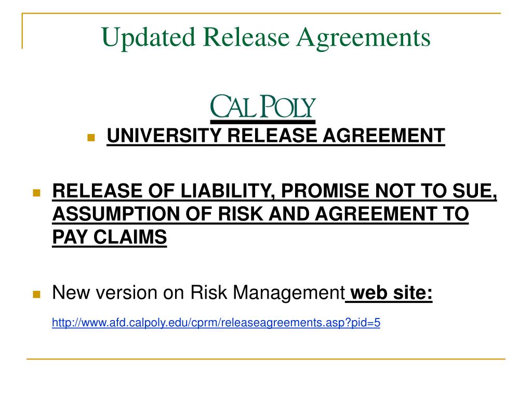Click 'Risk Management' in the last bullet
The height and width of the screenshot is (399, 532).
pyautogui.click(x=268, y=293)
